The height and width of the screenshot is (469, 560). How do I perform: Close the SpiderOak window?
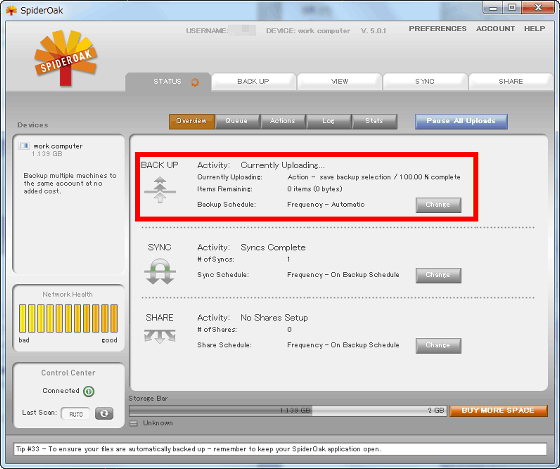click(x=539, y=8)
